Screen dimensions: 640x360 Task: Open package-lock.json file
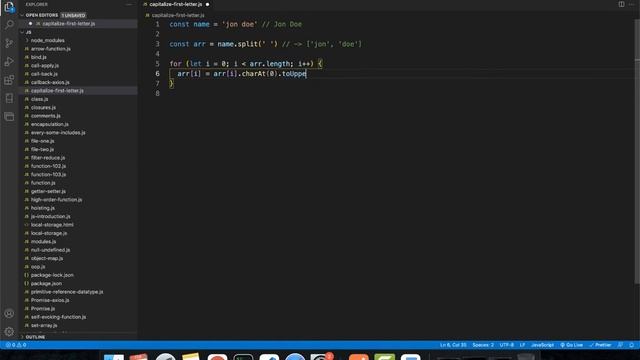52,275
